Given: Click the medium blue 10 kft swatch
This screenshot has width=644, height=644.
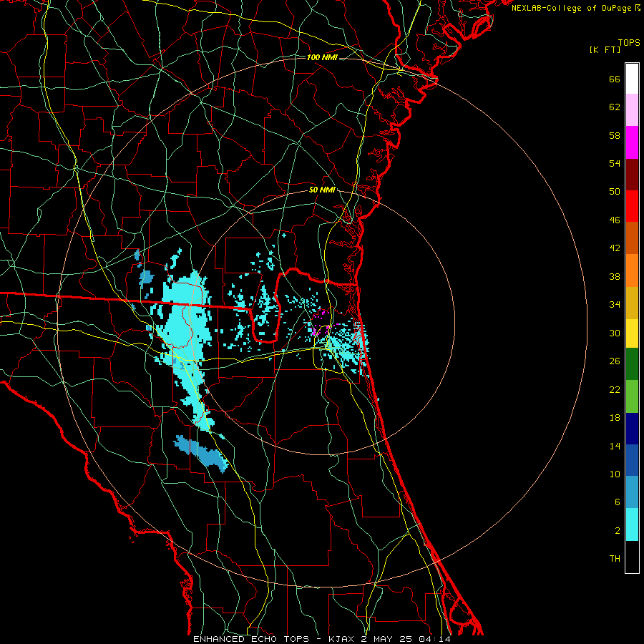Looking at the screenshot, I should click(x=632, y=460).
